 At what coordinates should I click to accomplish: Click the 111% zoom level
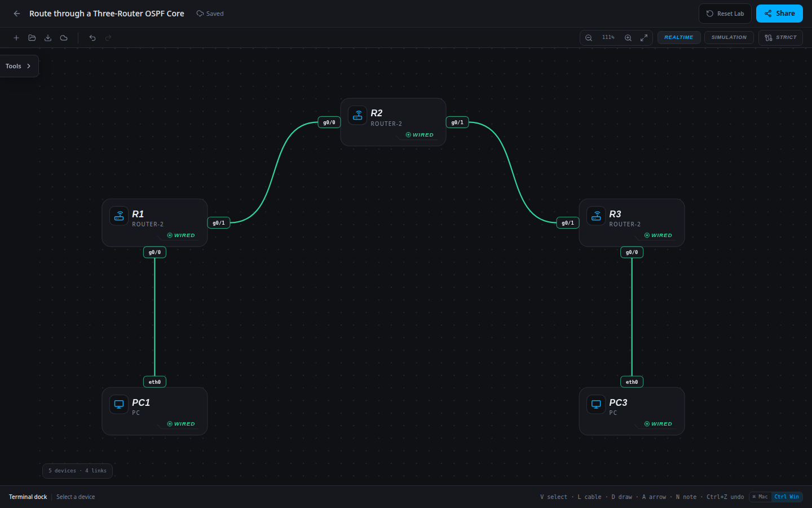point(608,37)
